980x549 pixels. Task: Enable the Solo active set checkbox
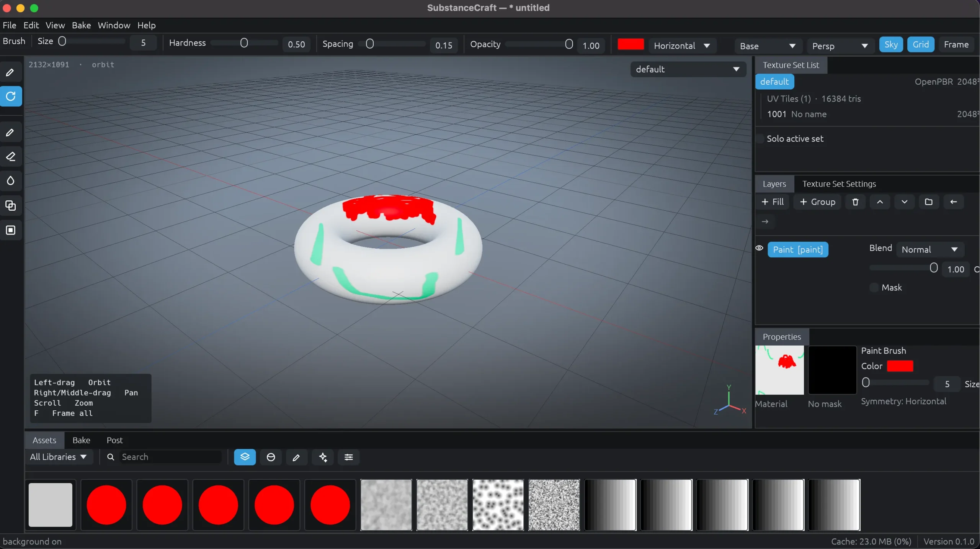pos(760,139)
